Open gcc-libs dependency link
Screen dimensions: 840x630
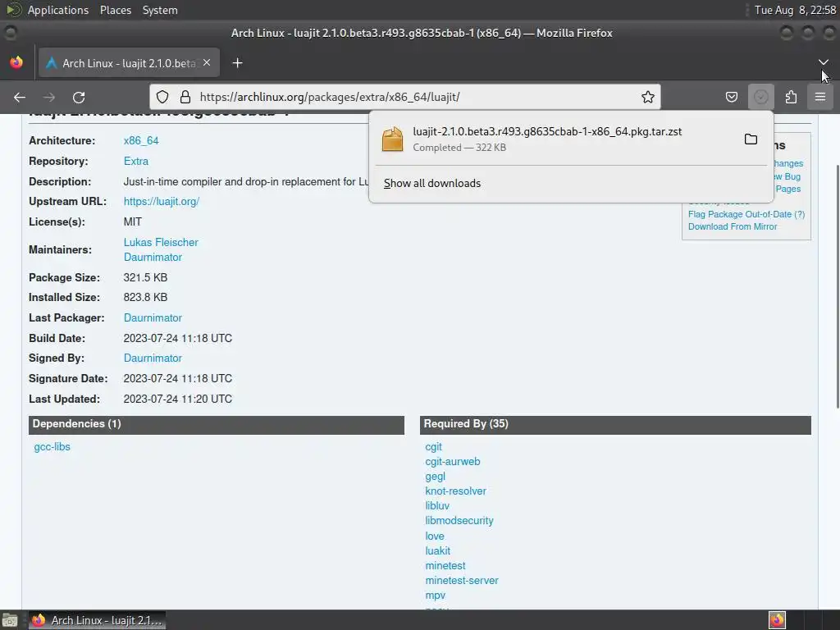(x=52, y=447)
